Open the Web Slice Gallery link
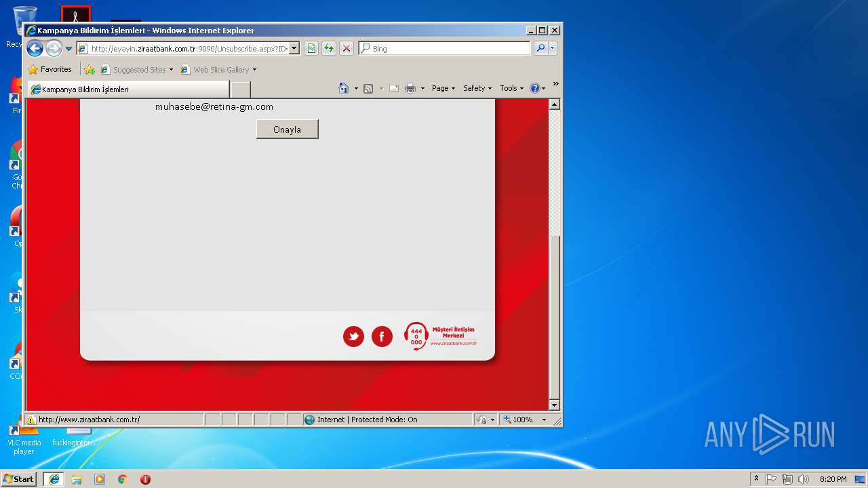Image resolution: width=868 pixels, height=488 pixels. (x=218, y=69)
